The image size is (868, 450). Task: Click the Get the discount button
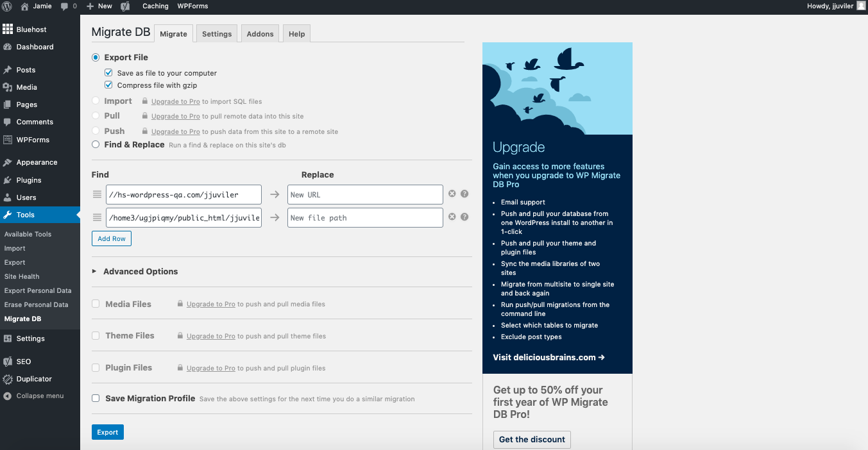[x=532, y=439]
